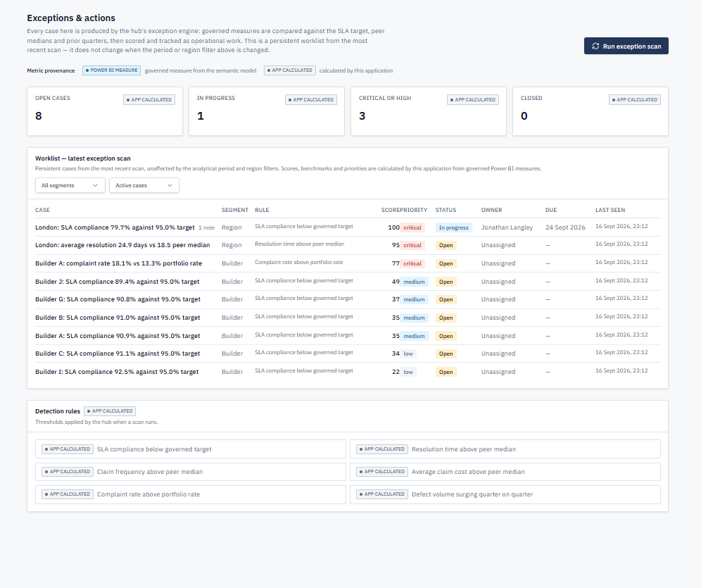Select rule SLA compliance below governed target
Screen dimensions: 701x588
pyautogui.click(x=191, y=449)
